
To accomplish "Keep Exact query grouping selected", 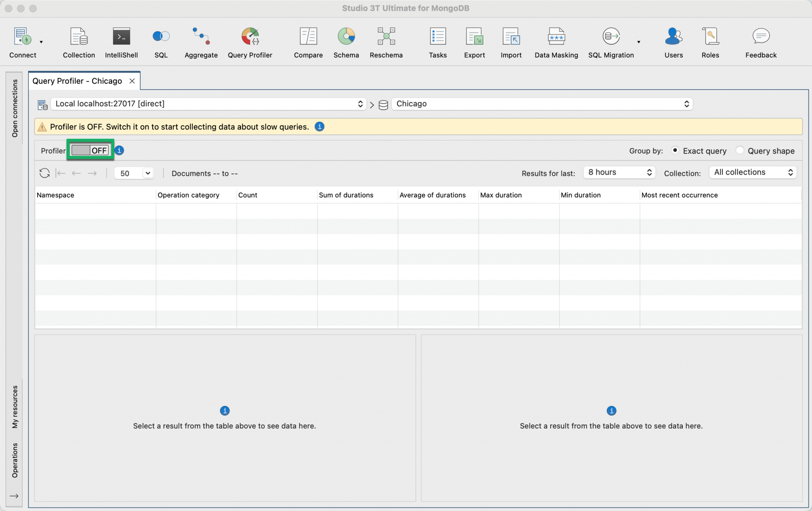I will click(676, 151).
